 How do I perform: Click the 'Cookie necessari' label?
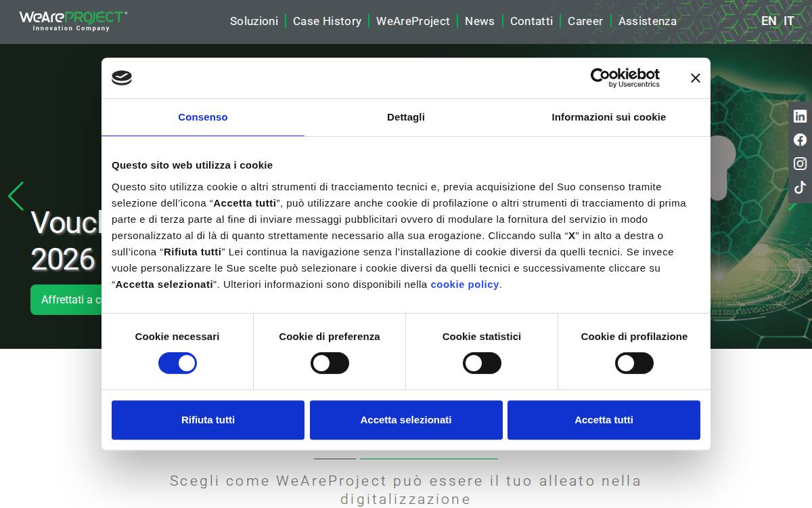coord(177,337)
